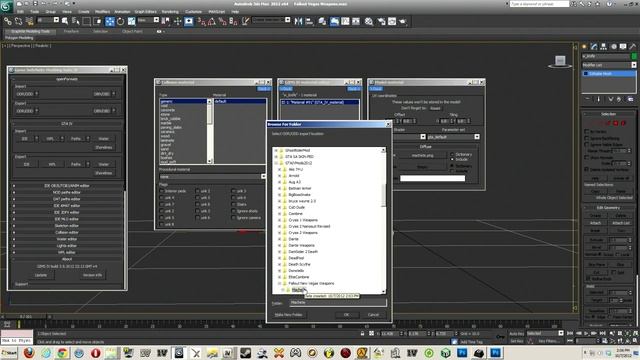Enable Ignore Backfacing checkbox
The image size is (640, 360).
click(587, 138)
